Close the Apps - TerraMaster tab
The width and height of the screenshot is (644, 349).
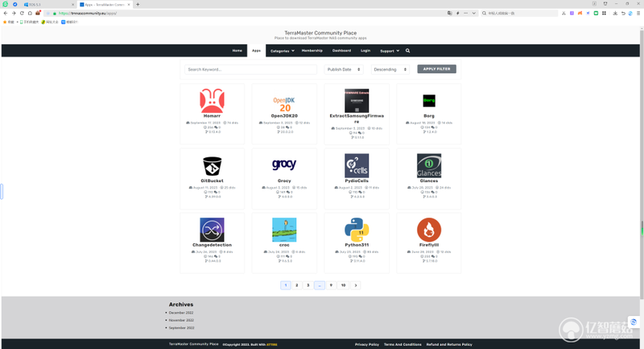tap(129, 5)
